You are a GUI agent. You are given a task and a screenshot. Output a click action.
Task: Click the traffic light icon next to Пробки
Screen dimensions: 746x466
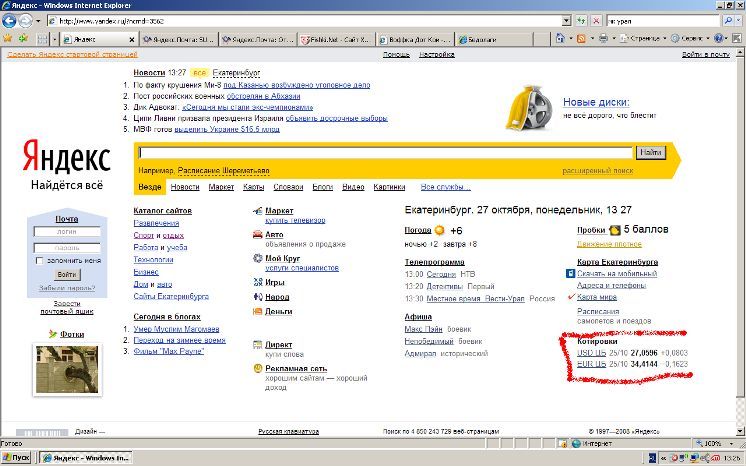pos(615,230)
